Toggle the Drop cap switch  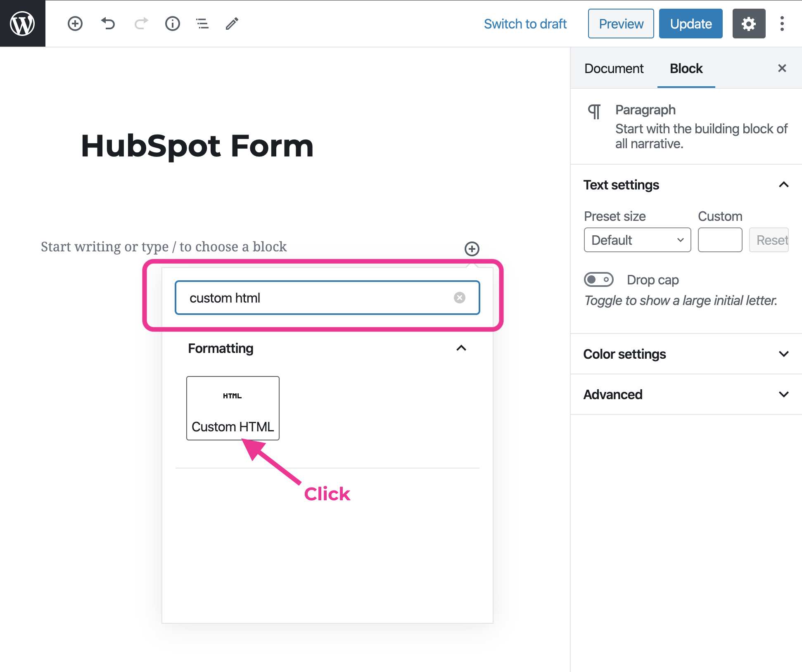tap(599, 279)
